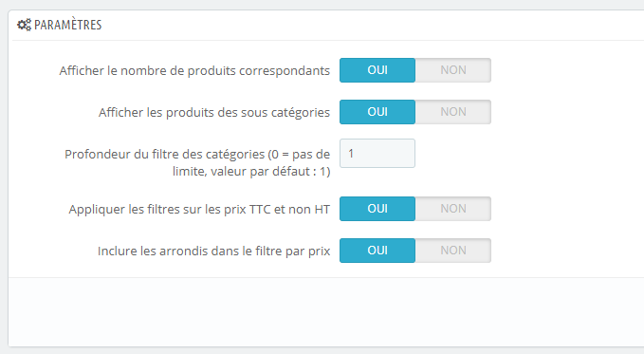
Task: Set OUI for Afficher les produits des sous catégories
Action: coord(377,112)
